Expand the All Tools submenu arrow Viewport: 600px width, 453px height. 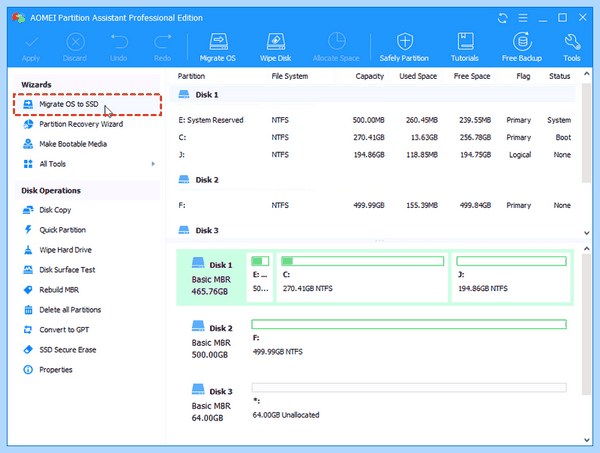point(153,164)
